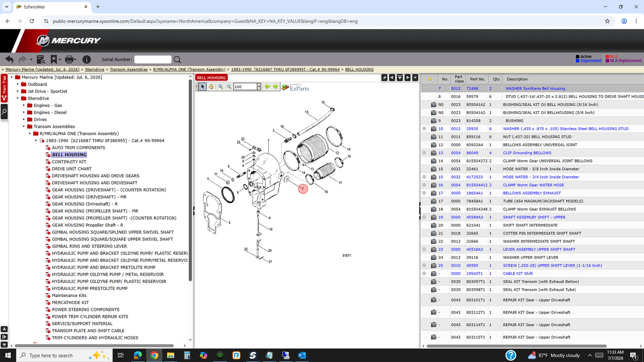644x362 pixels.
Task: Select DRIVE UNIT CHART in tree
Action: 72,169
